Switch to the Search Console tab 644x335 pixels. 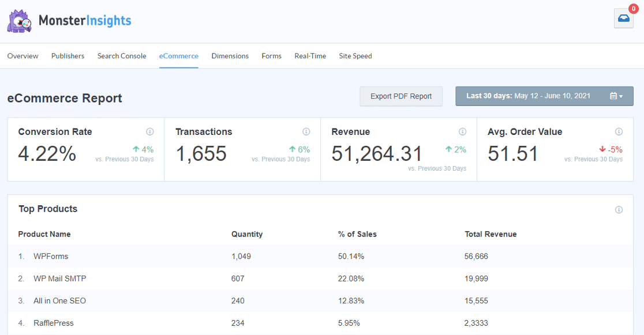click(x=121, y=56)
